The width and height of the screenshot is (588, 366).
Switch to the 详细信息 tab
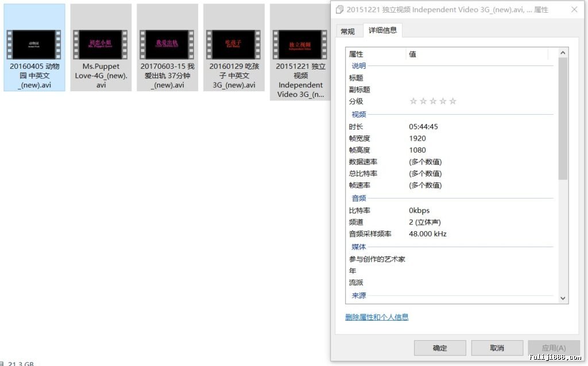pos(382,30)
